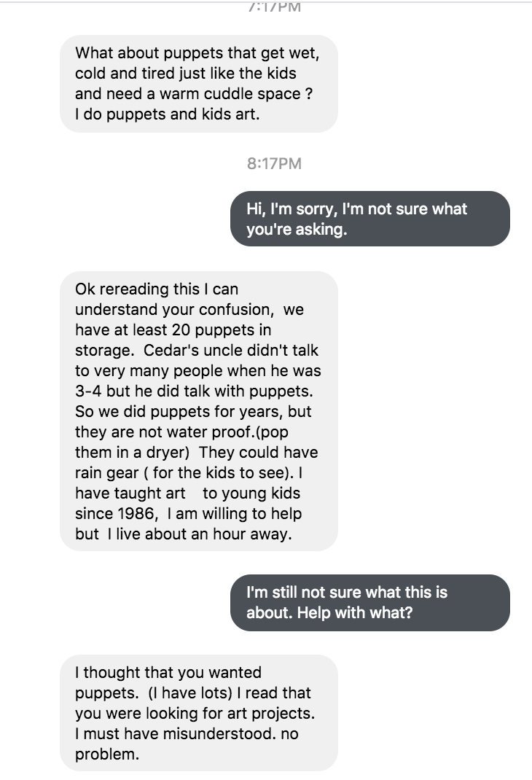Click the 'I thought that you wanted puppets' message
The image size is (532, 780).
tap(199, 713)
